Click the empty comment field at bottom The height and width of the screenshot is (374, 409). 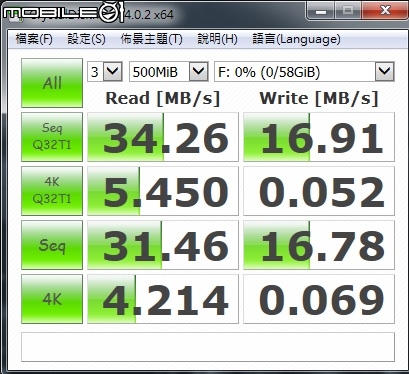coord(208,347)
